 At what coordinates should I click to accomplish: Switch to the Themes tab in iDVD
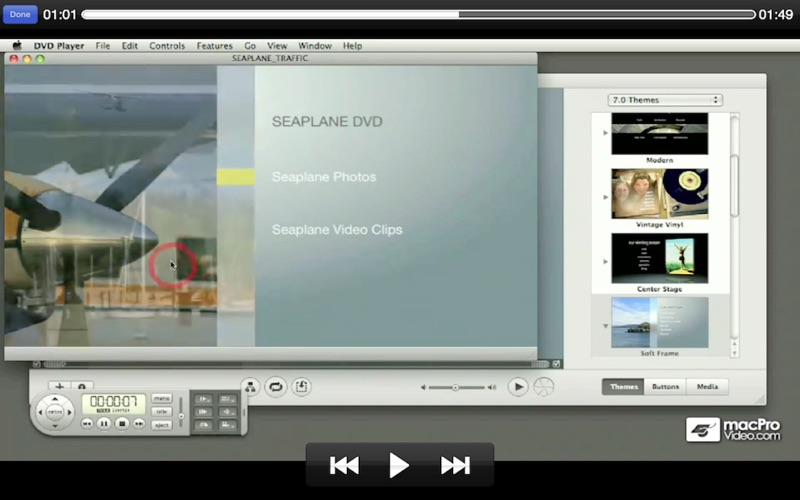click(x=623, y=387)
